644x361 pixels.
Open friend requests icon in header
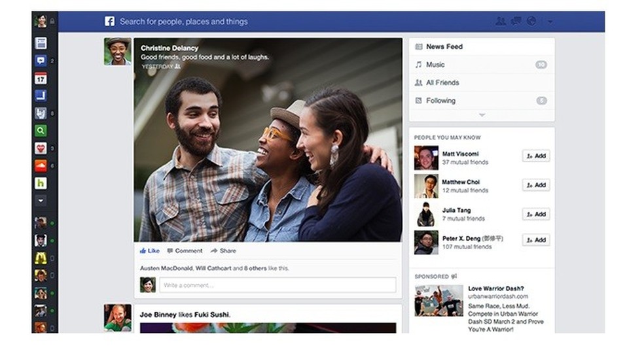pos(500,21)
